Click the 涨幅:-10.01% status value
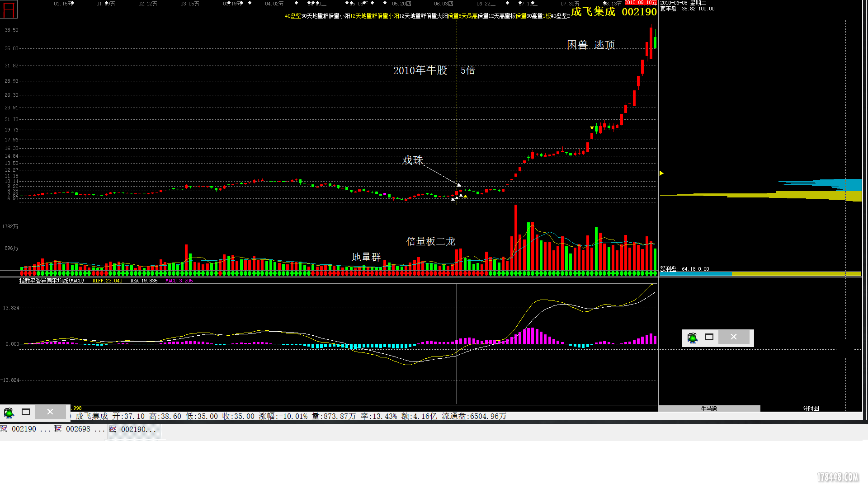 pos(283,416)
